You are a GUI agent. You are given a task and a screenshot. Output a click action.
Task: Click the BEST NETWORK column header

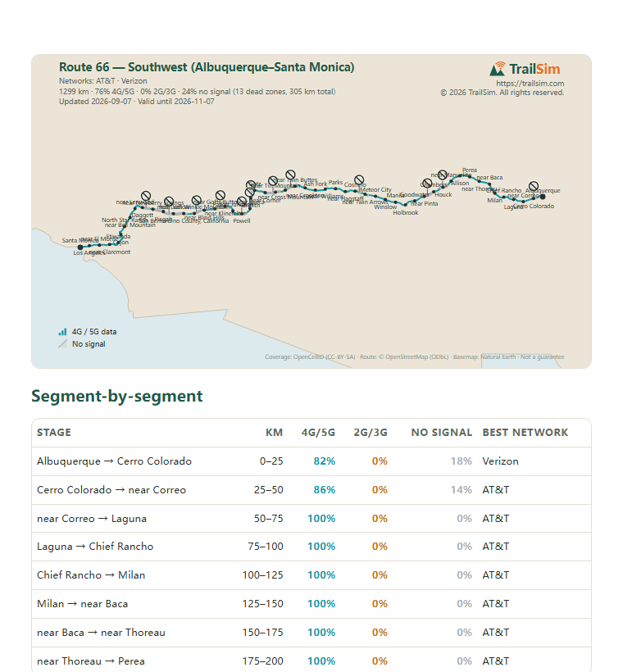tap(525, 433)
